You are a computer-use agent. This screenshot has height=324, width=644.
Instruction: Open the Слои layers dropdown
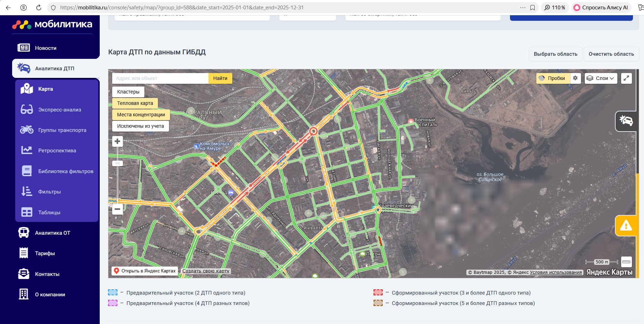(x=601, y=78)
